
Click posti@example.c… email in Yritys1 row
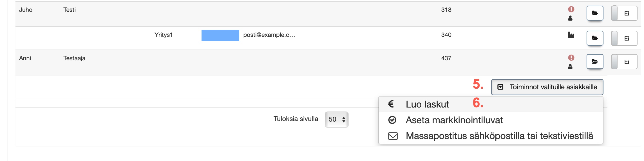(269, 35)
